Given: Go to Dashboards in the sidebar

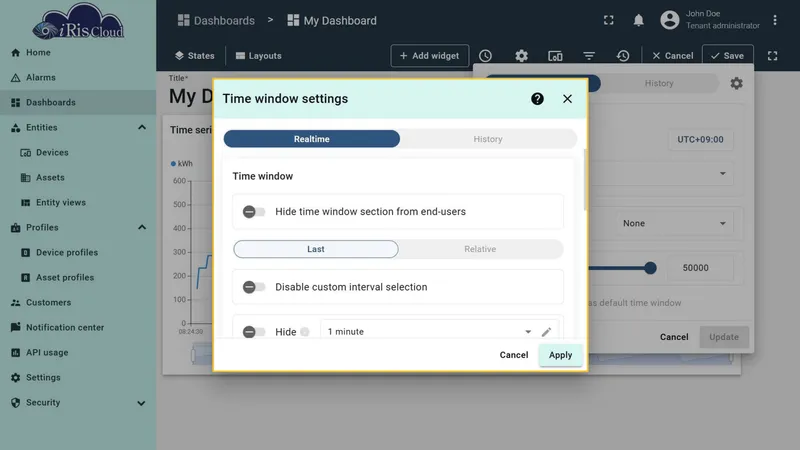Looking at the screenshot, I should 78,103.
